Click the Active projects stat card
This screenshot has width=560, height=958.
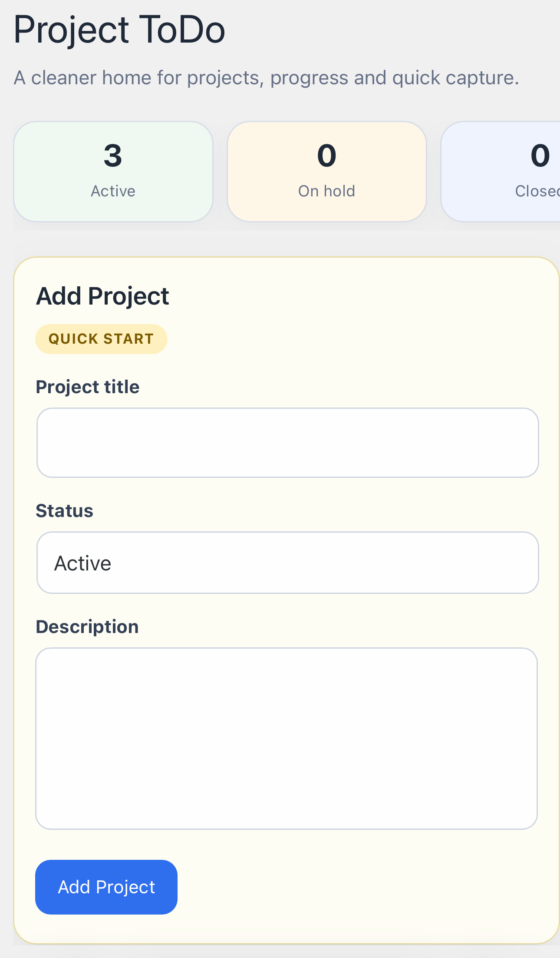coord(112,170)
